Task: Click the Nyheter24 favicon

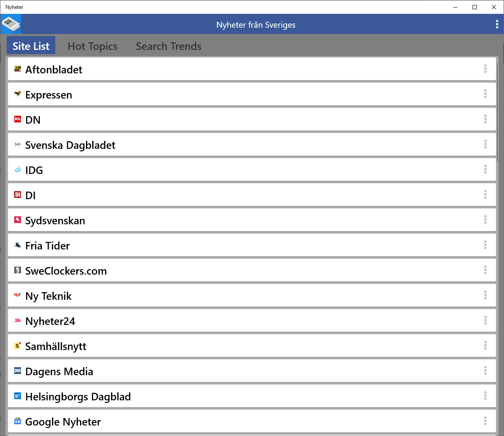Action: click(x=18, y=320)
